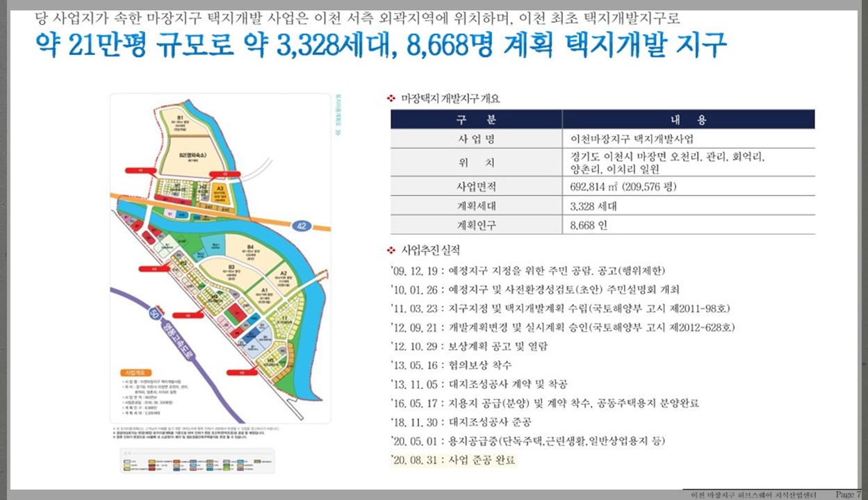
Task: Click the '16. 05. 17 지용지 공급 entry
Action: (x=545, y=403)
